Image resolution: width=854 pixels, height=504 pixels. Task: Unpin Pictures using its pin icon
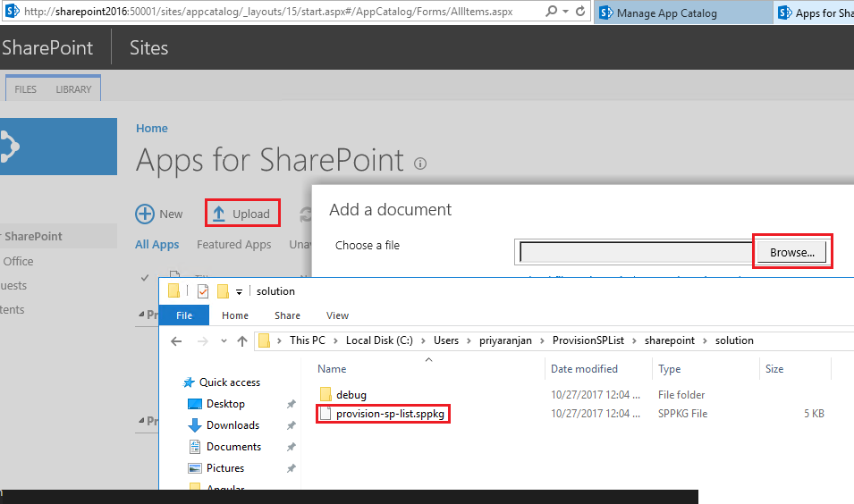[292, 468]
